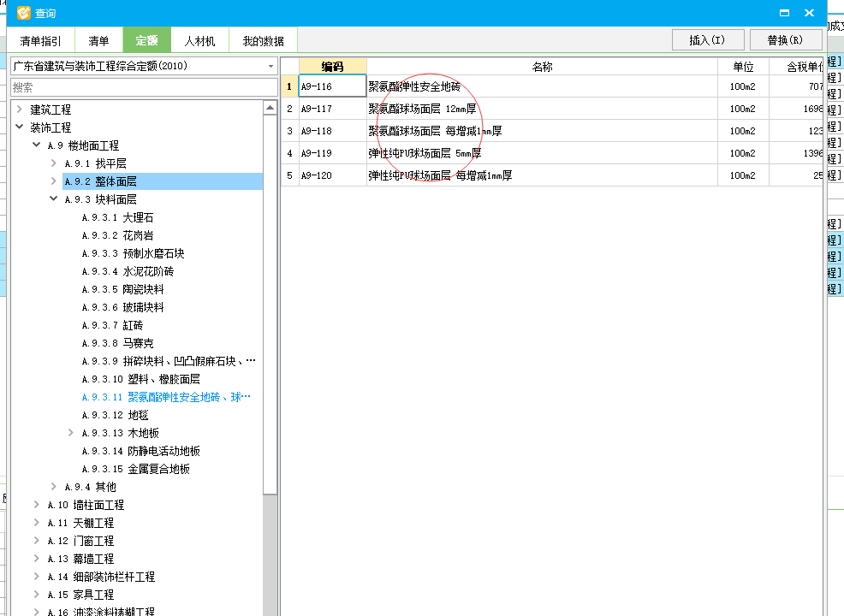
Task: Switch to the 清单指引 tab
Action: [40, 41]
